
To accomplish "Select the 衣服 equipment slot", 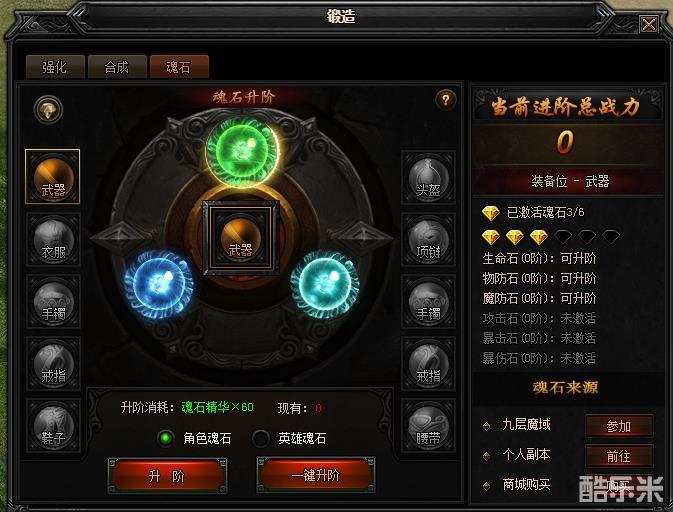I will (x=53, y=239).
